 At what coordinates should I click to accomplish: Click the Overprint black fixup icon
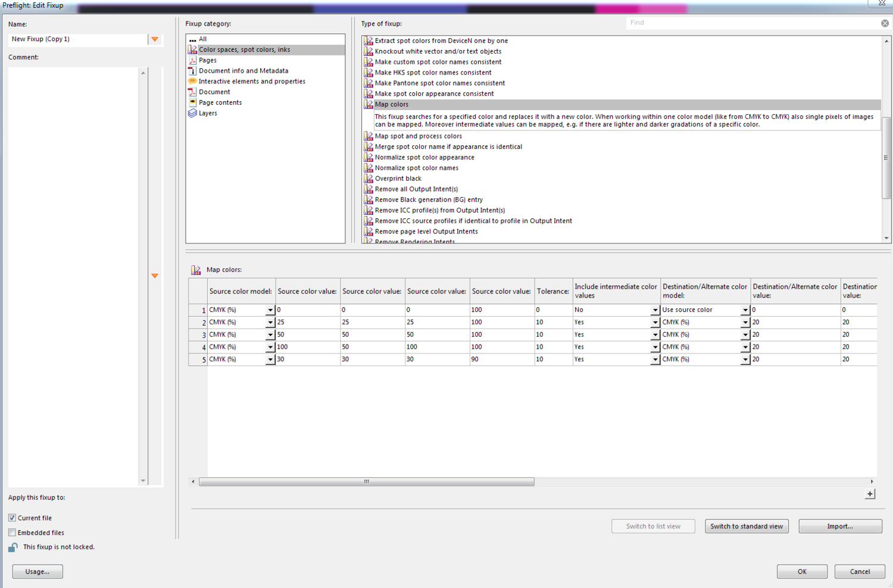coord(369,179)
